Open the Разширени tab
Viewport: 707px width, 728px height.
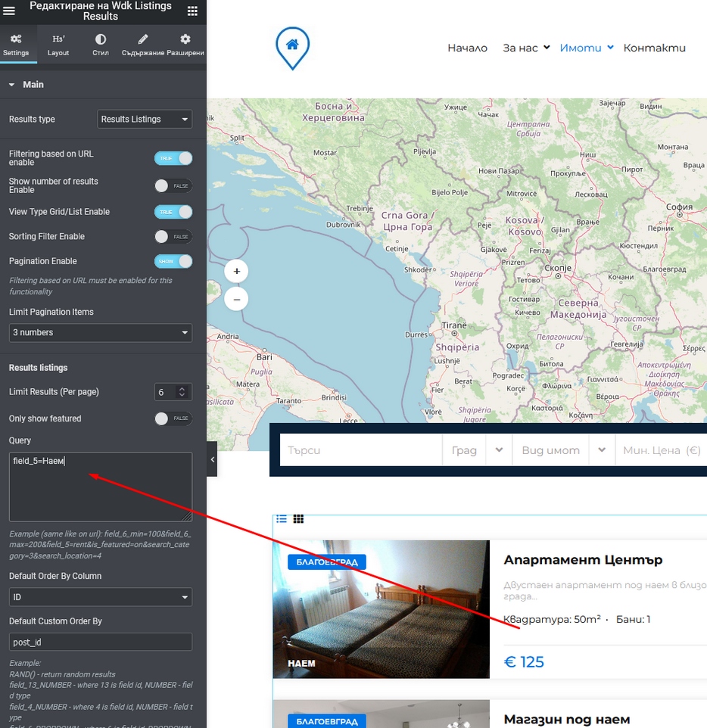tap(185, 45)
